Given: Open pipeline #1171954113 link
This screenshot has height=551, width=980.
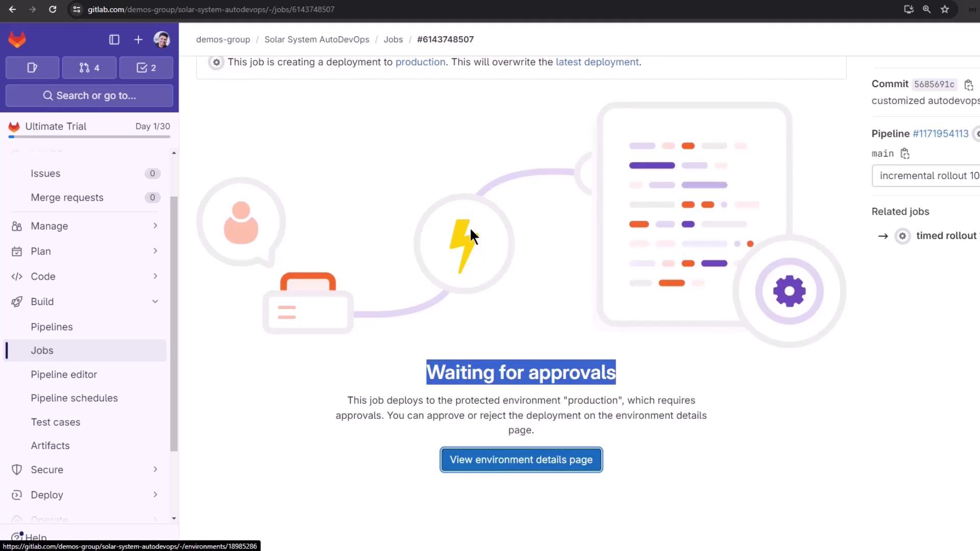Looking at the screenshot, I should 940,134.
